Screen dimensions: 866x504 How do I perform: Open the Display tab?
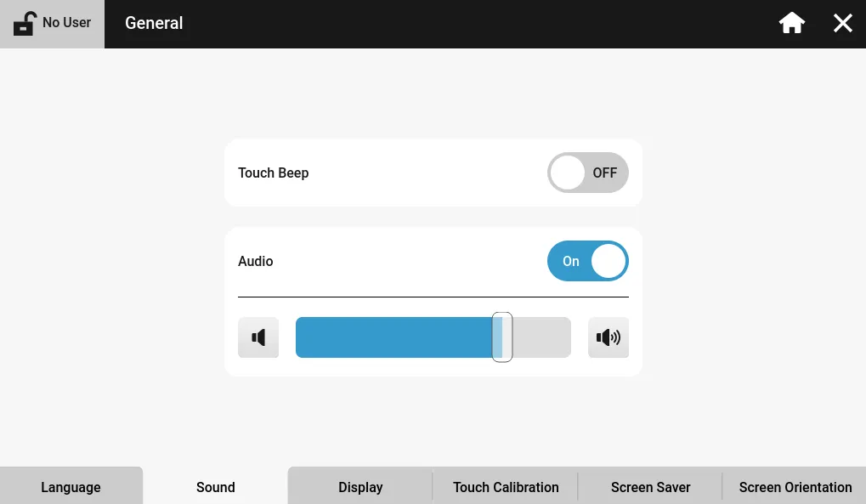pyautogui.click(x=360, y=487)
